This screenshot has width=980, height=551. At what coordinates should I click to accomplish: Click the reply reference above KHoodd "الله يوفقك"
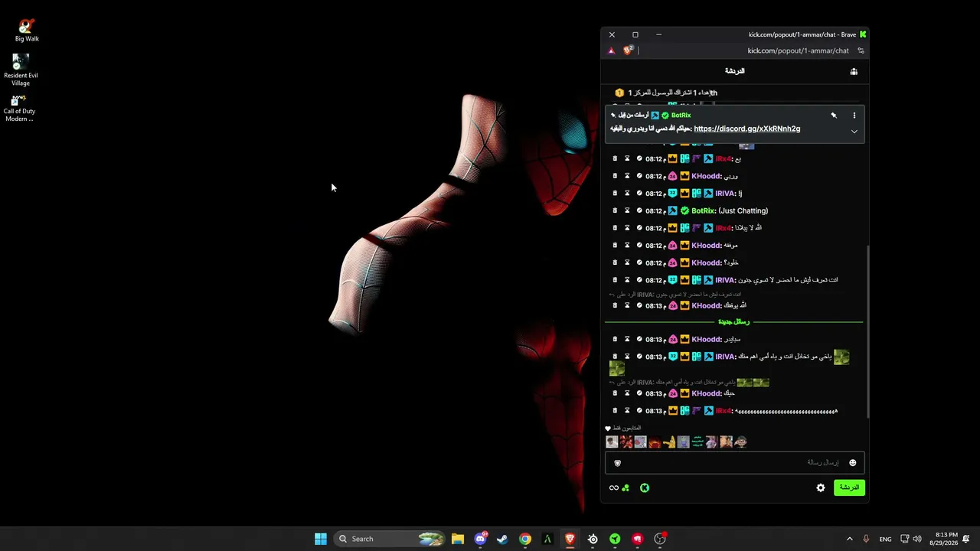[x=675, y=295]
